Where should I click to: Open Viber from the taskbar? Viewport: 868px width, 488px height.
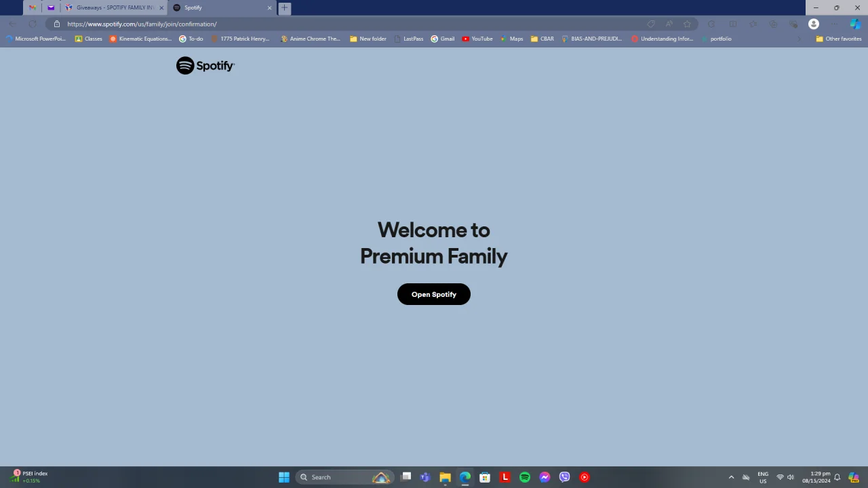564,477
